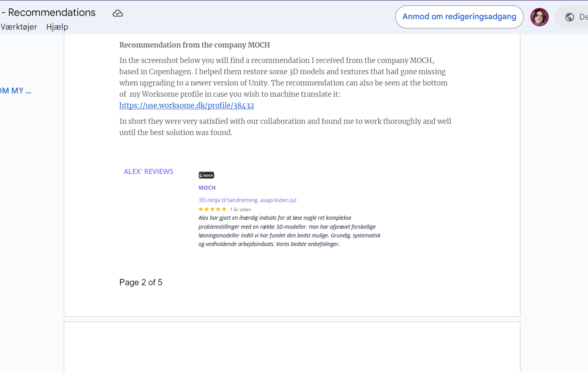Click the purple MOCH company name
588x372 pixels.
pos(207,188)
